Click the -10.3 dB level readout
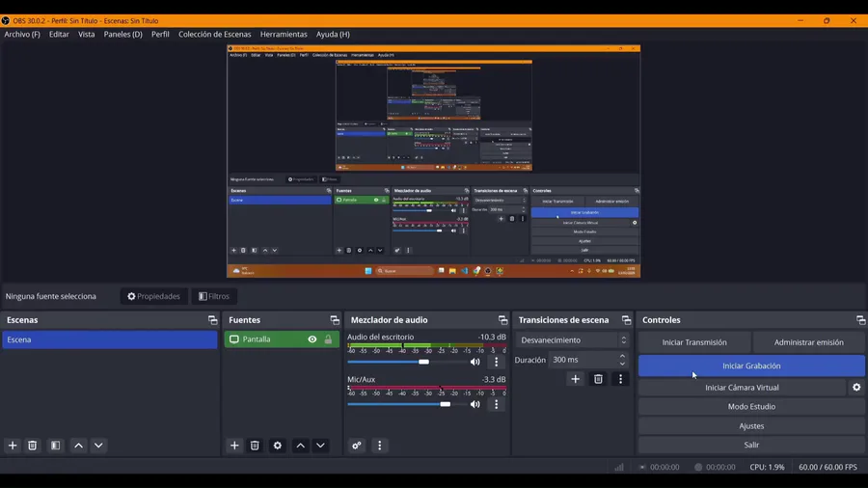This screenshot has height=488, width=868. pos(492,337)
